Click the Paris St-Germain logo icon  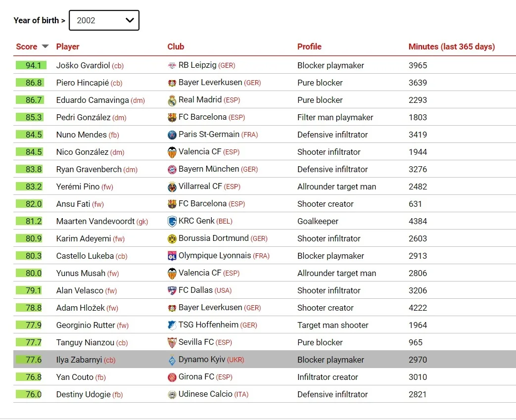coord(172,135)
